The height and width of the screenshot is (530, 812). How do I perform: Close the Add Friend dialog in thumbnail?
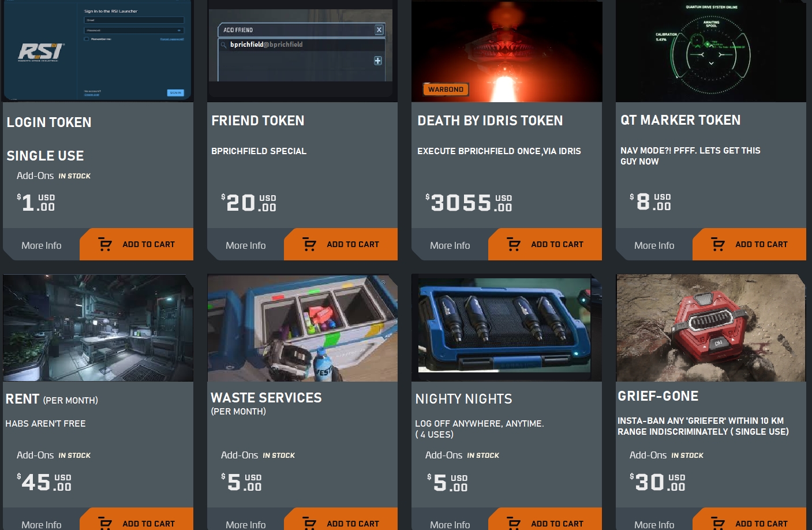379,30
